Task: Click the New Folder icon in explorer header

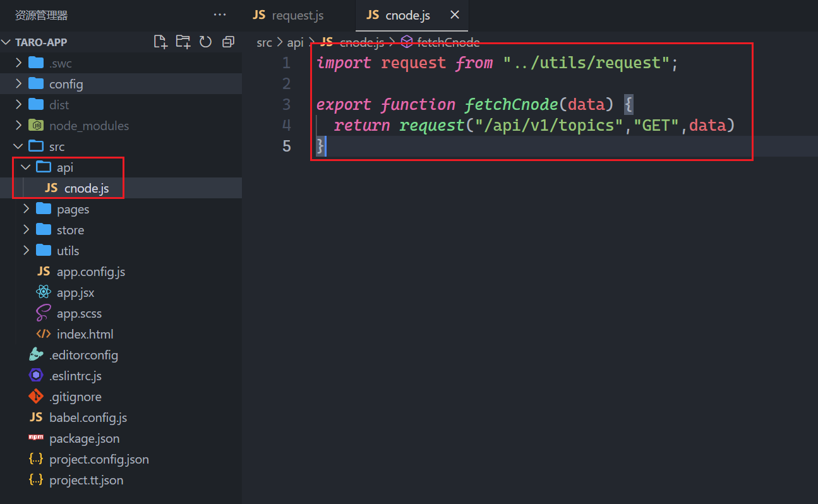Action: [x=183, y=42]
